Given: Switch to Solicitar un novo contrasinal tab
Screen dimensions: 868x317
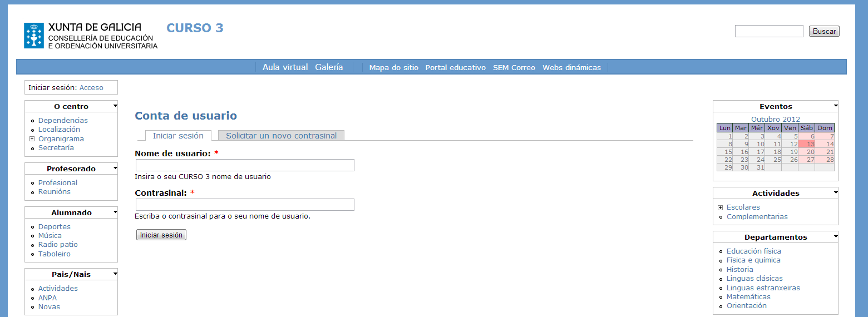Looking at the screenshot, I should [x=281, y=136].
